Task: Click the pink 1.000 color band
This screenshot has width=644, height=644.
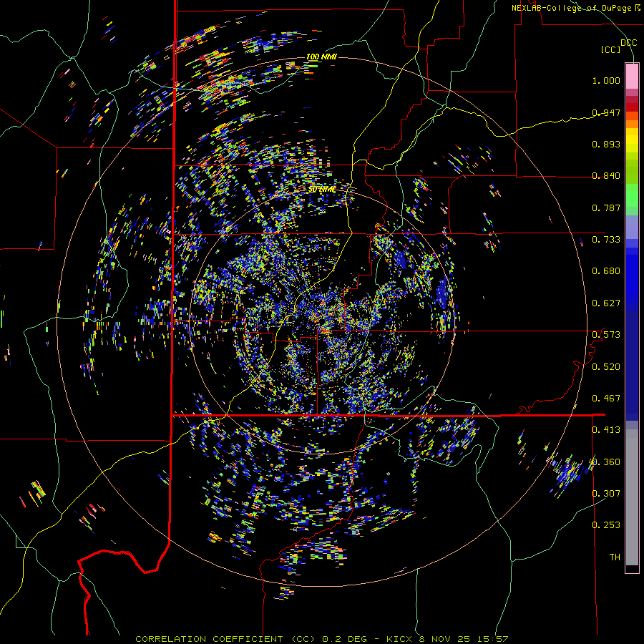Action: click(632, 77)
